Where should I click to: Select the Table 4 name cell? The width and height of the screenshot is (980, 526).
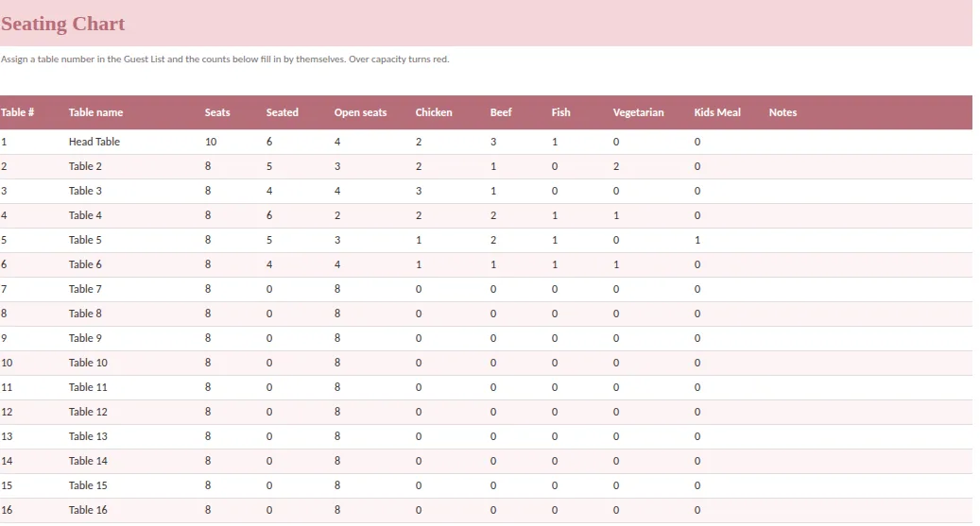85,215
